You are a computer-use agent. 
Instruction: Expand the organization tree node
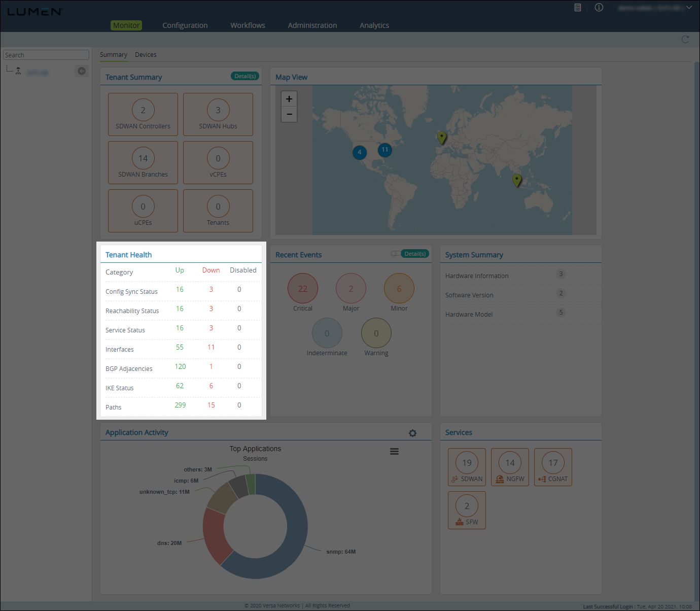18,71
